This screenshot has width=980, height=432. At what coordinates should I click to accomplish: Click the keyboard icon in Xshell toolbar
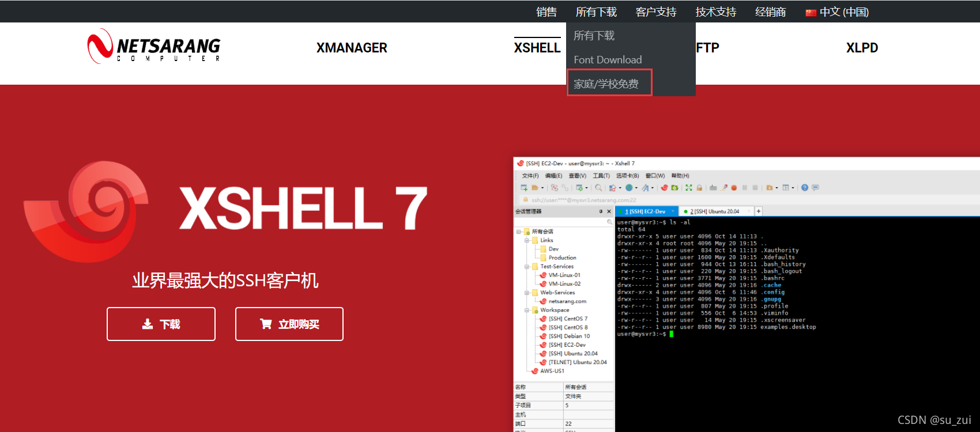tap(713, 188)
